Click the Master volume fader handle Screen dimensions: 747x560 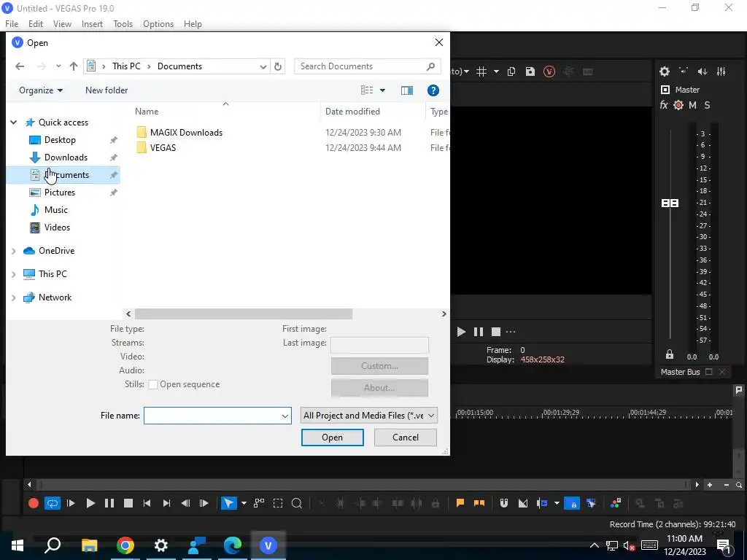pyautogui.click(x=670, y=203)
